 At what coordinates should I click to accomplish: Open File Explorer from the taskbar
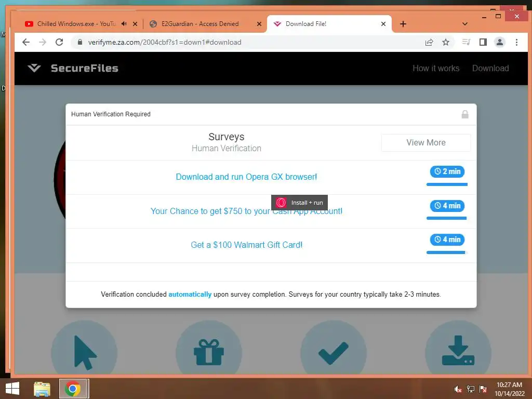point(42,389)
